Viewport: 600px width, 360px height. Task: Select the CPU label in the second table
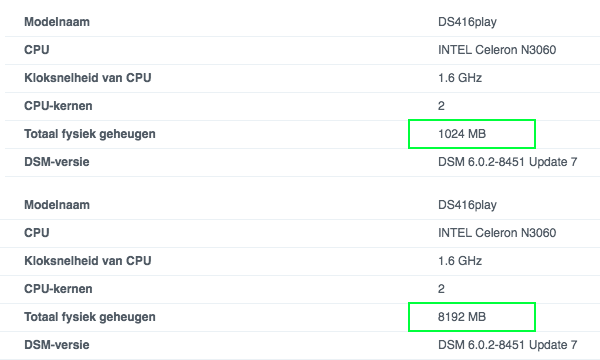tap(37, 233)
